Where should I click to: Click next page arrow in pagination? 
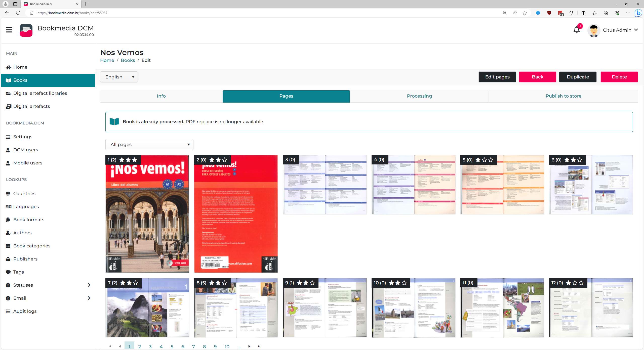coord(249,346)
